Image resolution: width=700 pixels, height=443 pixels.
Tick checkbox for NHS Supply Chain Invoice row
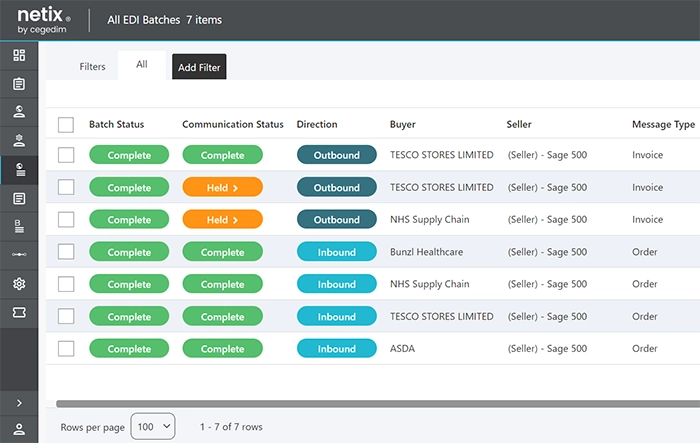click(x=66, y=219)
